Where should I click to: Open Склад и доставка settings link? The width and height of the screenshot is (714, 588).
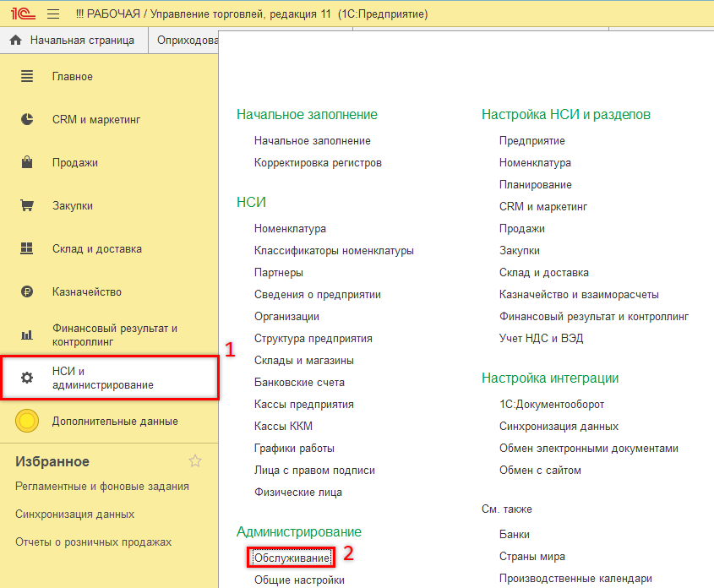(x=543, y=273)
